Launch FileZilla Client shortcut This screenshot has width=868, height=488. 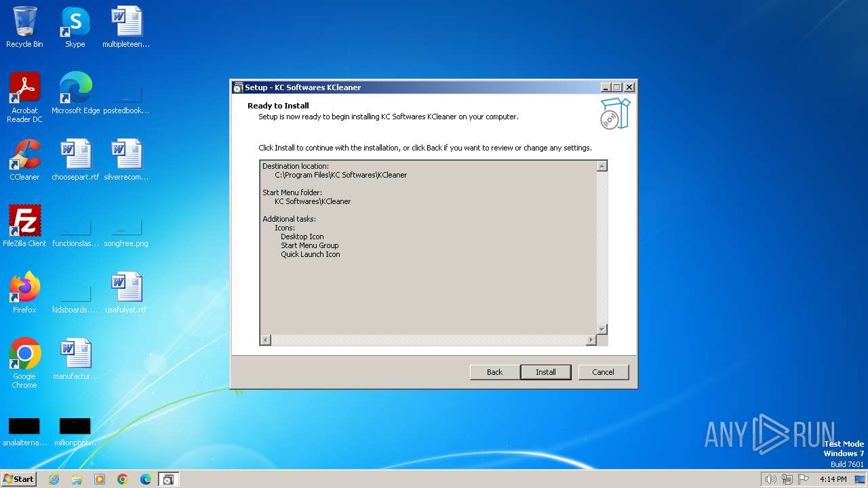click(x=24, y=226)
